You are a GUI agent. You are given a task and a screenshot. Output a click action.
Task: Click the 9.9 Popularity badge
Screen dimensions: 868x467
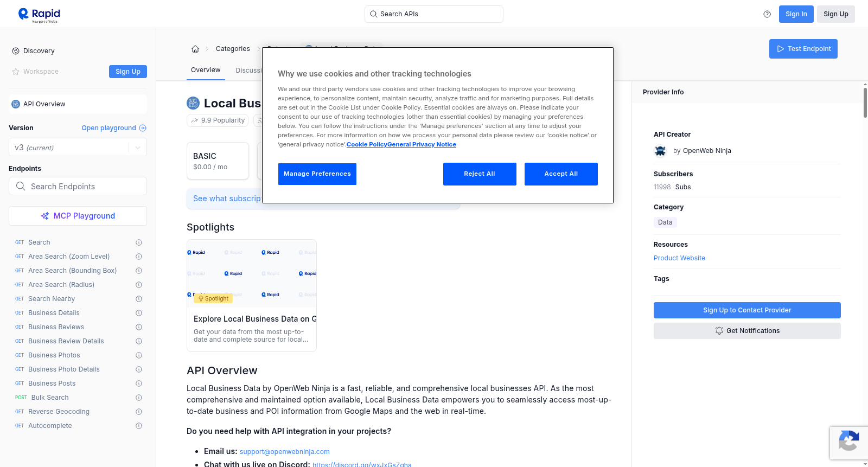point(218,120)
